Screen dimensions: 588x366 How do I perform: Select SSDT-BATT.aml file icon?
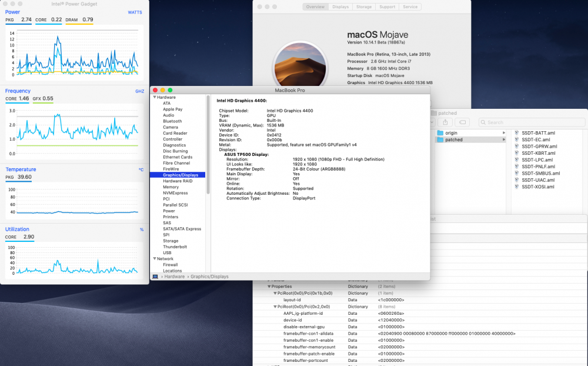click(x=516, y=133)
